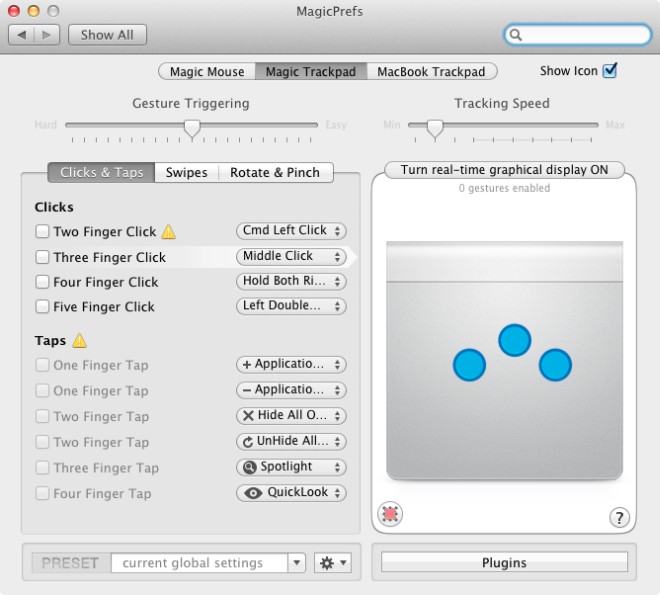Click the Show All button
This screenshot has width=660, height=595.
click(x=107, y=35)
